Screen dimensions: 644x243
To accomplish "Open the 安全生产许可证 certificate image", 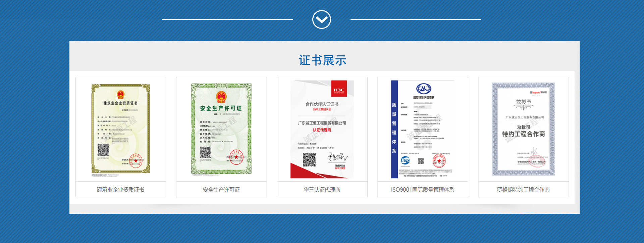I will 221,129.
